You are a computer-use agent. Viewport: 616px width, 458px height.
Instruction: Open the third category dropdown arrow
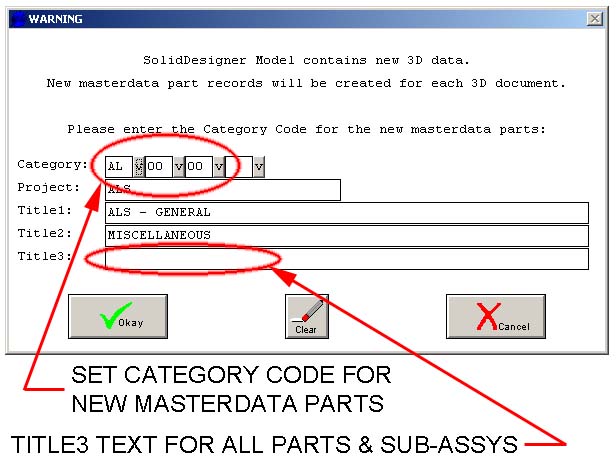218,166
